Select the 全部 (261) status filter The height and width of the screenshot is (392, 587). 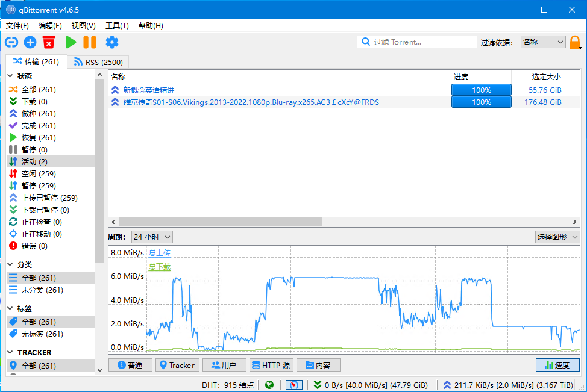coord(51,89)
